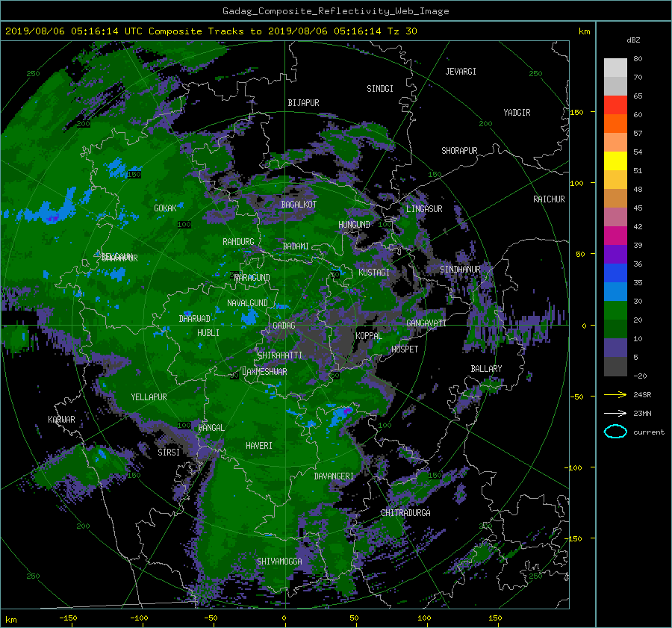Select the -20 to 5 dBZ dark gray swatch

(x=615, y=367)
